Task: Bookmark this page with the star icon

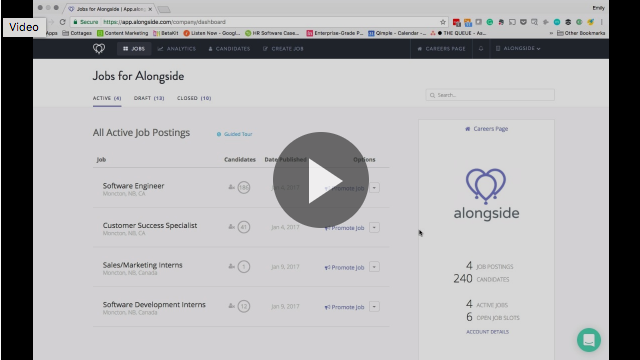Action: point(443,22)
